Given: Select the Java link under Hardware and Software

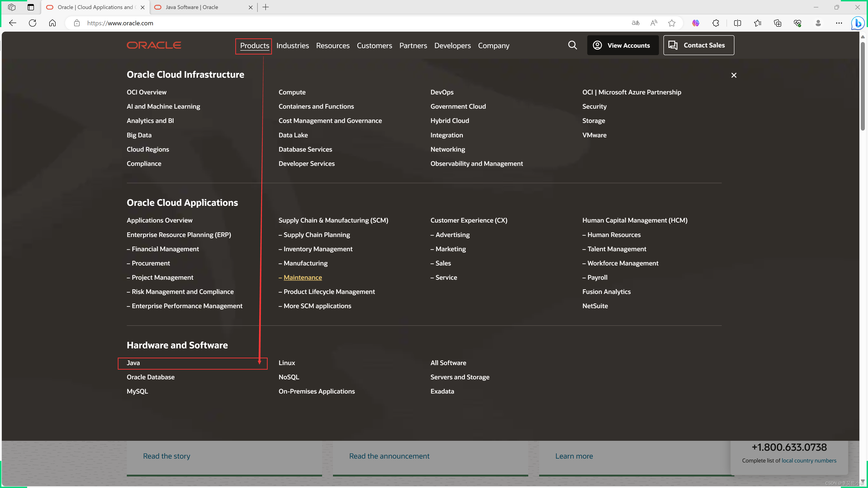Looking at the screenshot, I should click(x=134, y=363).
